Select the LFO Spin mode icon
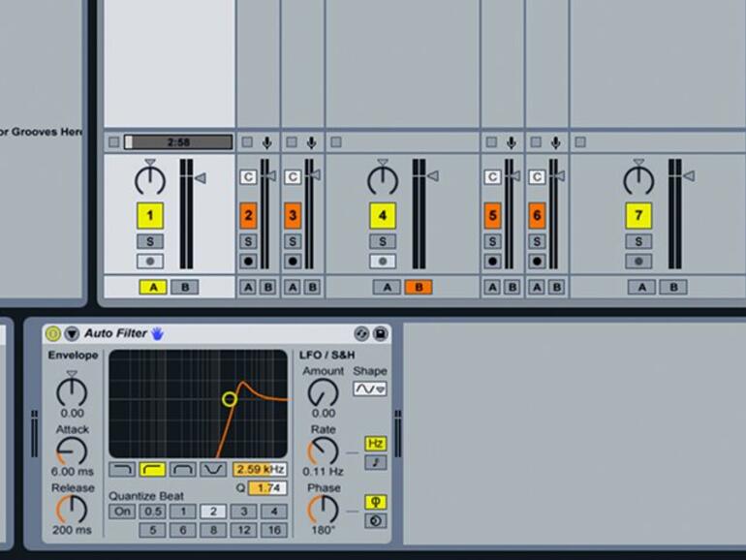 [x=375, y=520]
